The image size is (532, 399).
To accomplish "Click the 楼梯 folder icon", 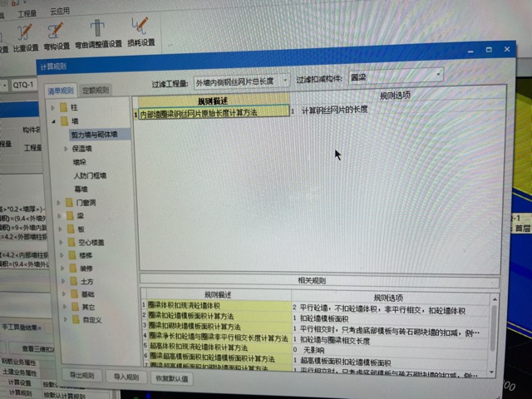I will click(x=72, y=255).
